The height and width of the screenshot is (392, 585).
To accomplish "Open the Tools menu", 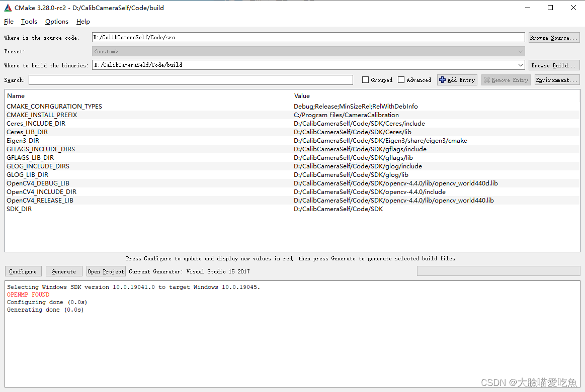I will (x=29, y=22).
